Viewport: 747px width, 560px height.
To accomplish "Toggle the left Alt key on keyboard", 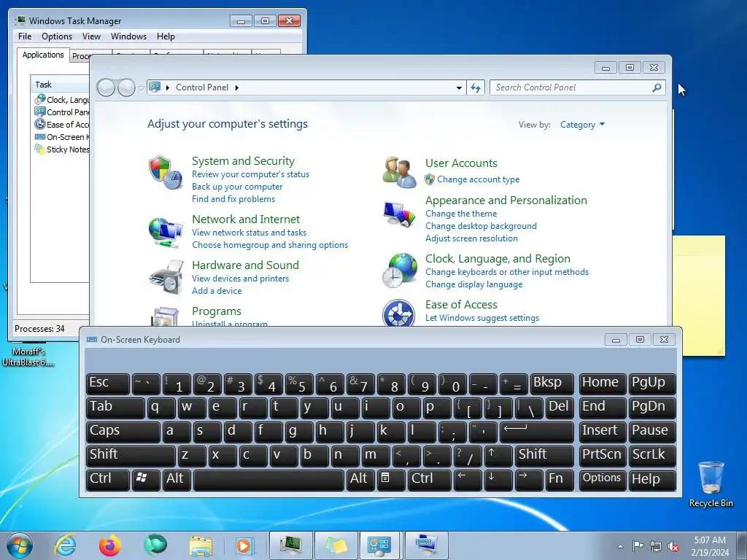I will coord(177,479).
